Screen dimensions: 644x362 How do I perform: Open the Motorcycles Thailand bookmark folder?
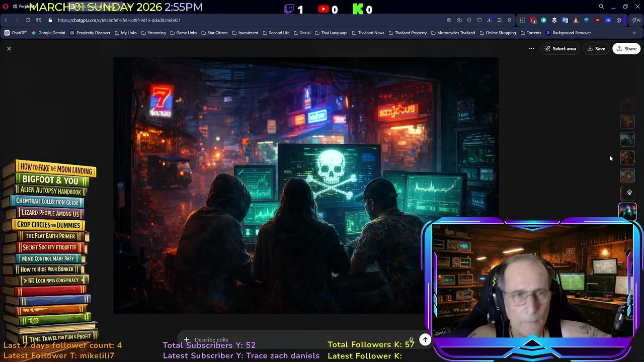453,33
